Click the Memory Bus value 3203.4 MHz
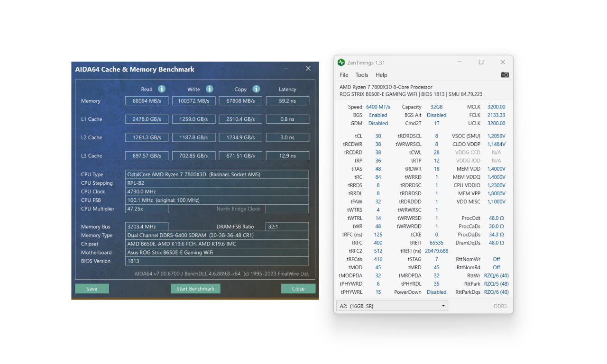This screenshot has width=607, height=364. (147, 227)
